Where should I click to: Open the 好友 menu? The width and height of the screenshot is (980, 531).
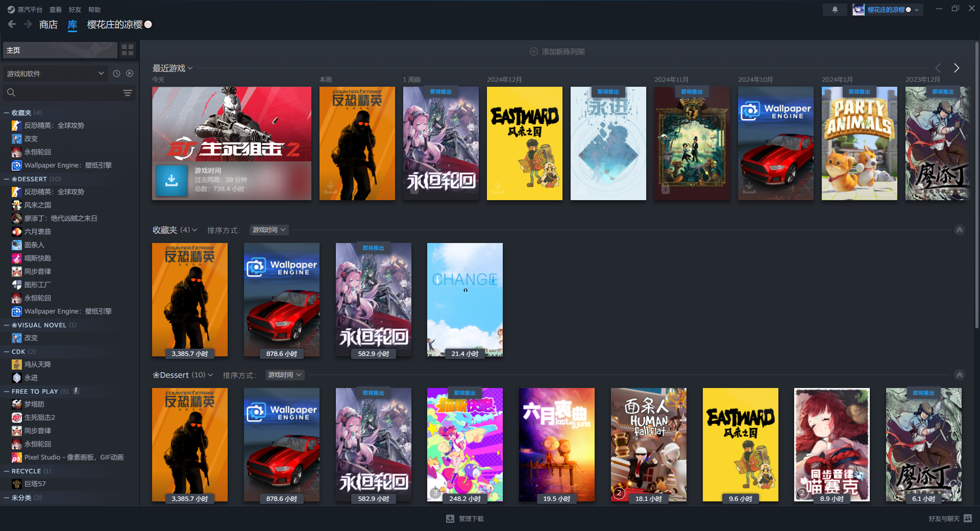coord(75,9)
